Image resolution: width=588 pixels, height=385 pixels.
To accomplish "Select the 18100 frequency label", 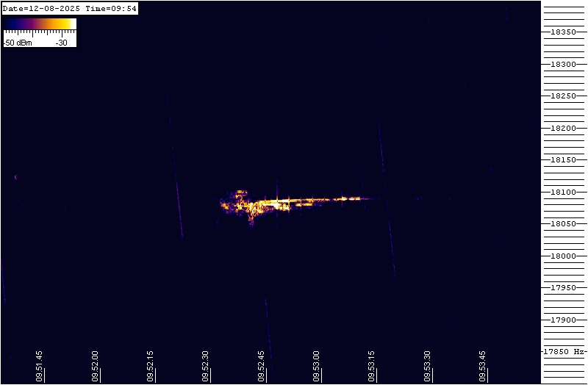I will (563, 192).
